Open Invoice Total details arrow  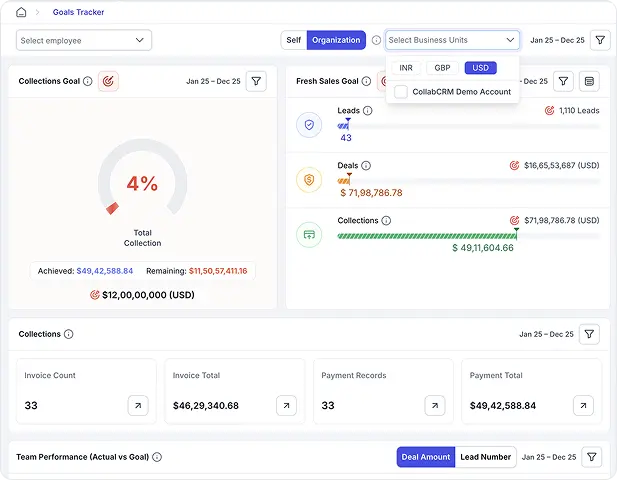[x=286, y=405]
